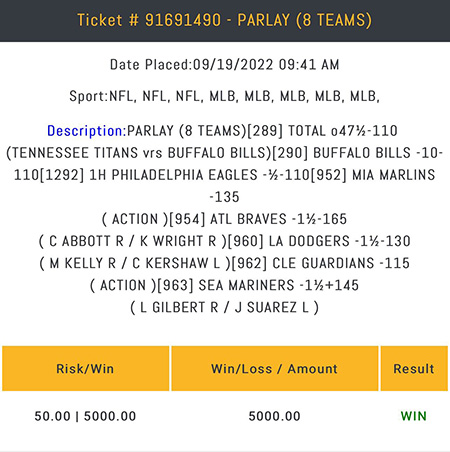Click the L Gilbert / J Suarez pitchers line
Screen dimensions: 450x452
(224, 308)
